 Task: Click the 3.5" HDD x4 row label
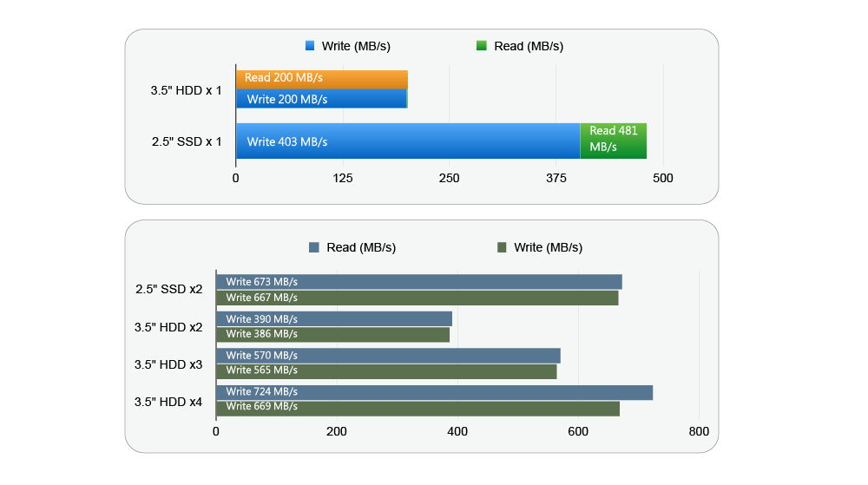coord(168,401)
